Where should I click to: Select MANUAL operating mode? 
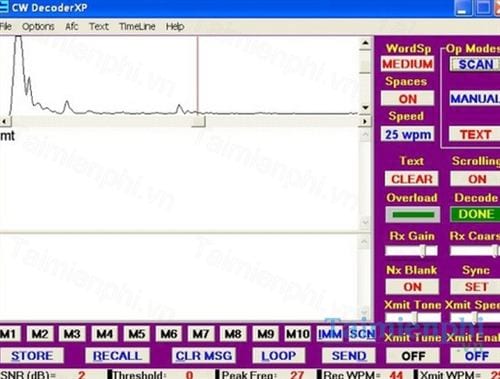[475, 98]
